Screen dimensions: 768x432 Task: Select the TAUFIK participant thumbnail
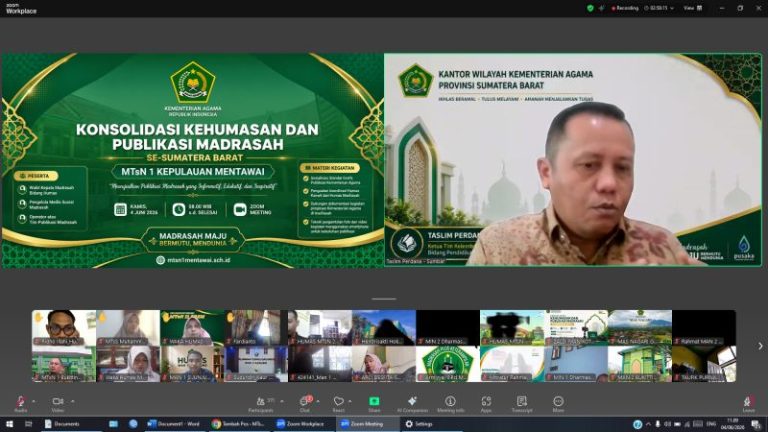[704, 364]
